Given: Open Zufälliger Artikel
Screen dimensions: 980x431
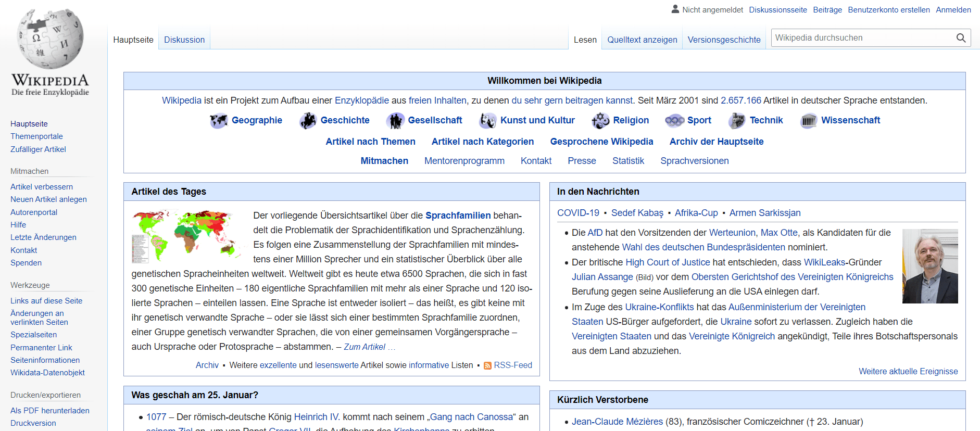Looking at the screenshot, I should pos(38,149).
